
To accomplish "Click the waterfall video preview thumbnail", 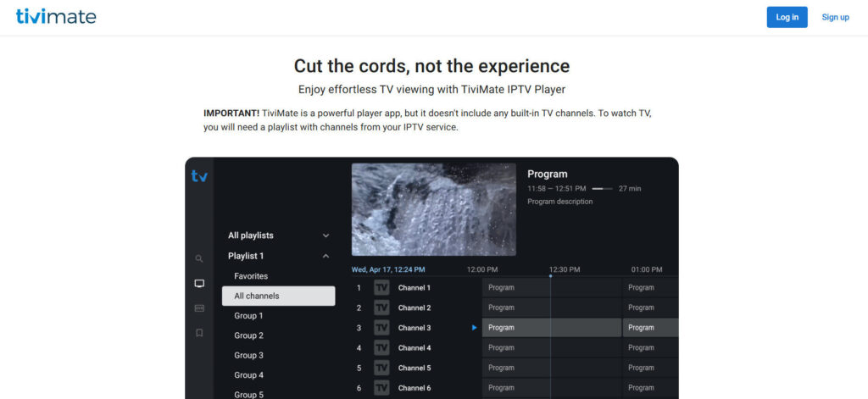I will pyautogui.click(x=433, y=209).
